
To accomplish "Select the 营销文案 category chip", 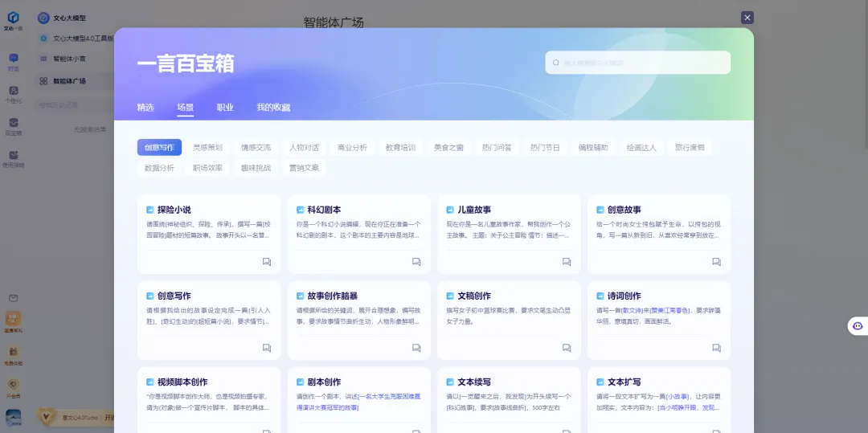I will coord(304,168).
